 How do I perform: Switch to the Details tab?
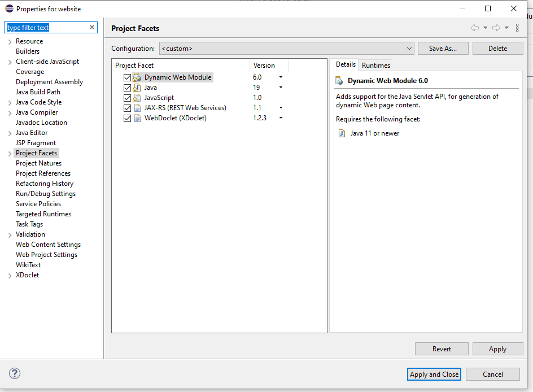tap(346, 64)
